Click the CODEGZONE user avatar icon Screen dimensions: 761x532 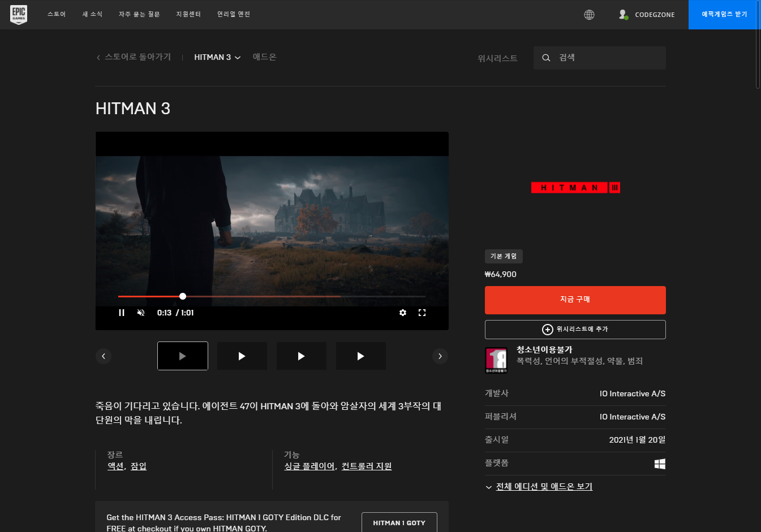pyautogui.click(x=623, y=15)
